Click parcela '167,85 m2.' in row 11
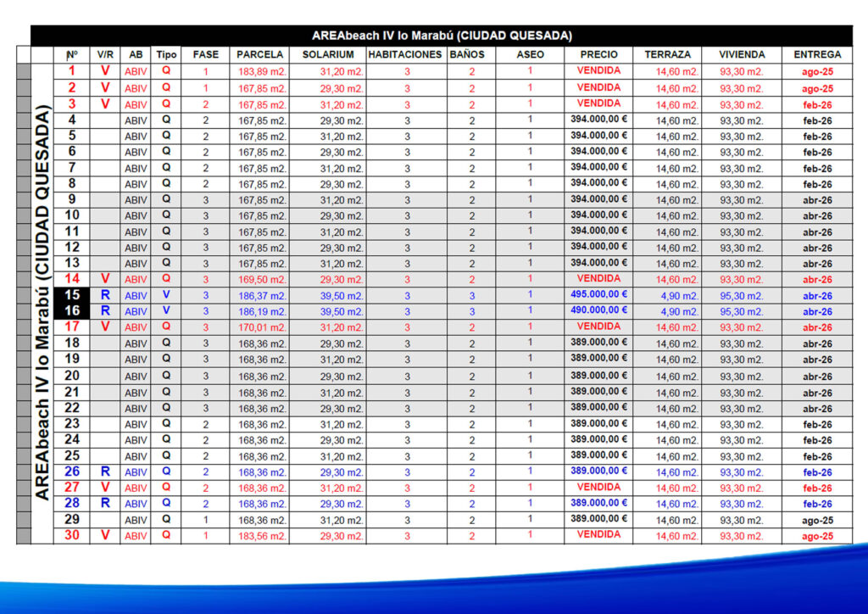This screenshot has height=614, width=868. pyautogui.click(x=262, y=232)
